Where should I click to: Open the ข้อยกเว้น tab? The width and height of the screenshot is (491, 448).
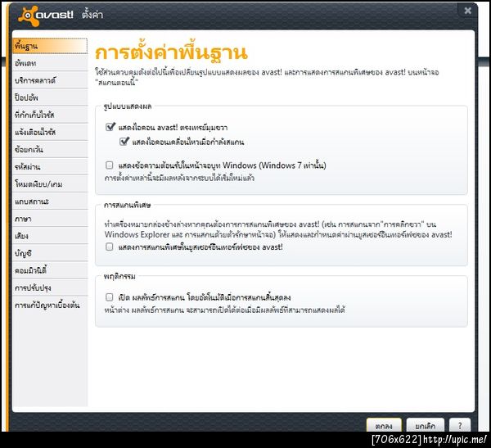(50, 150)
